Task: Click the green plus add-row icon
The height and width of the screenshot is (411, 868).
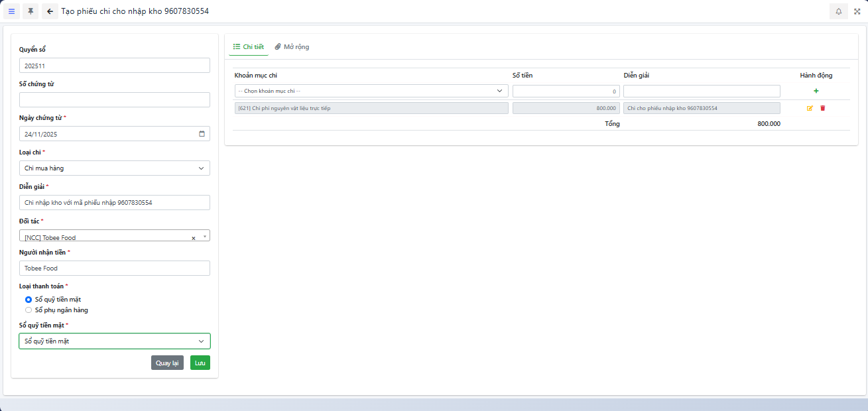Action: (x=816, y=91)
